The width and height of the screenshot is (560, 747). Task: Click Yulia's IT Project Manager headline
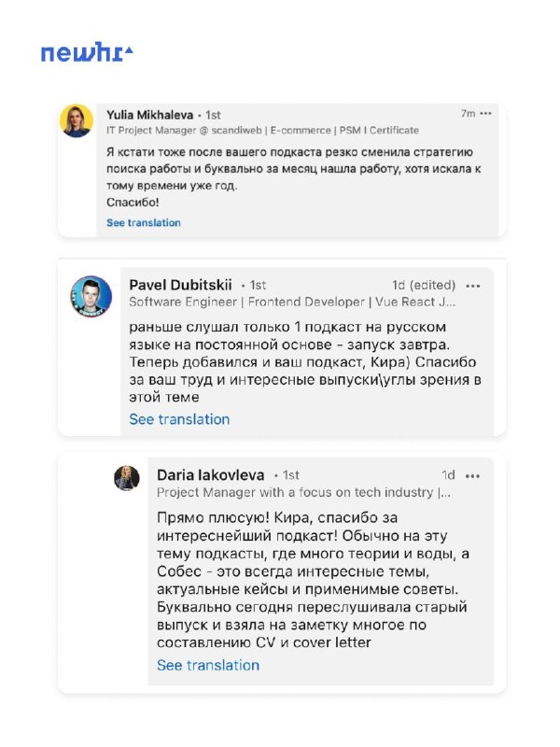262,130
